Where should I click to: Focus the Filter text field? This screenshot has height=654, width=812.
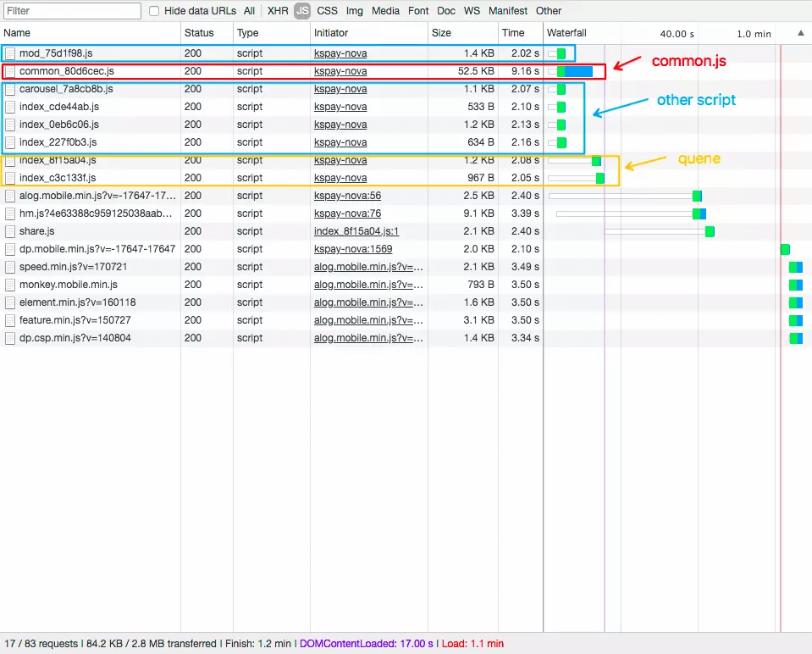[72, 11]
